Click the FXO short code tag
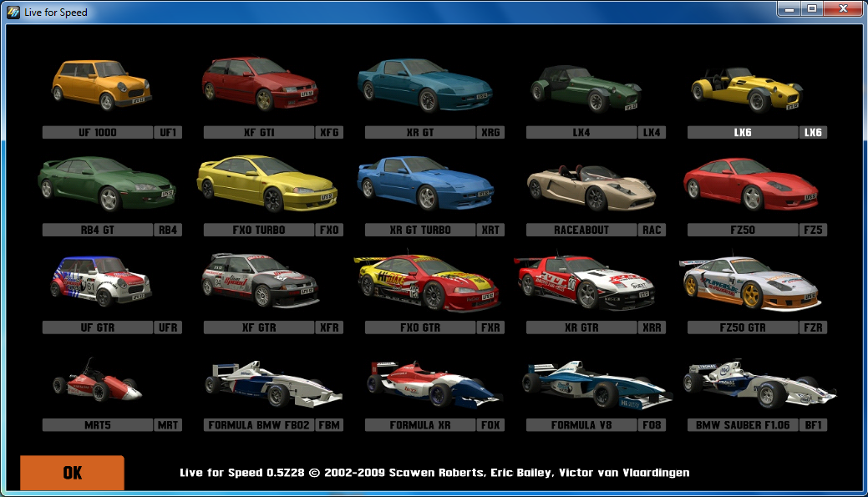 [329, 230]
